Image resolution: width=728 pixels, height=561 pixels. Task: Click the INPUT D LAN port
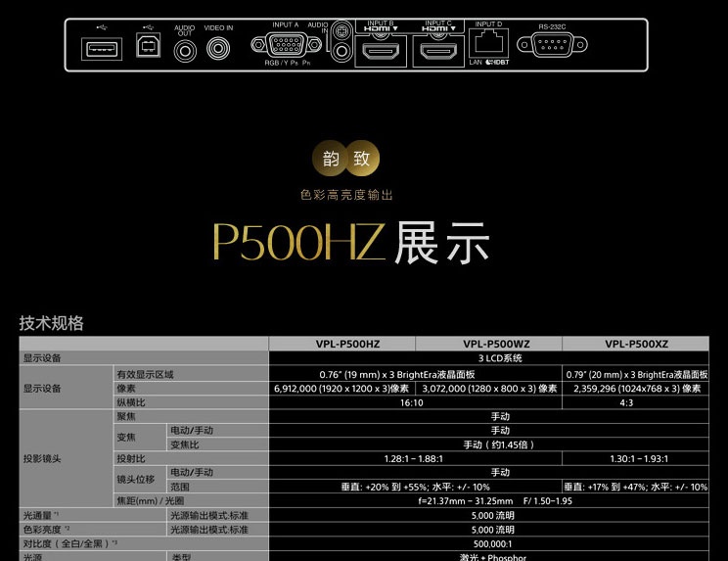click(x=487, y=43)
